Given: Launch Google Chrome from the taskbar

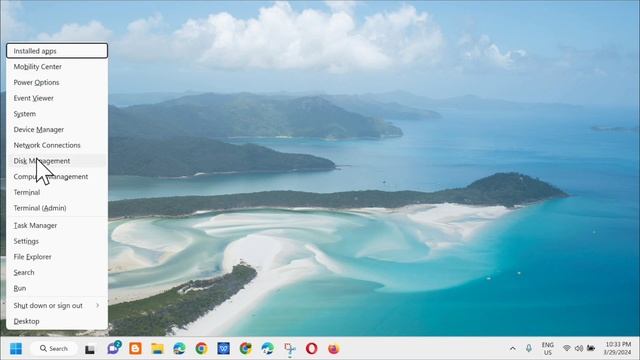Looking at the screenshot, I should (201, 349).
